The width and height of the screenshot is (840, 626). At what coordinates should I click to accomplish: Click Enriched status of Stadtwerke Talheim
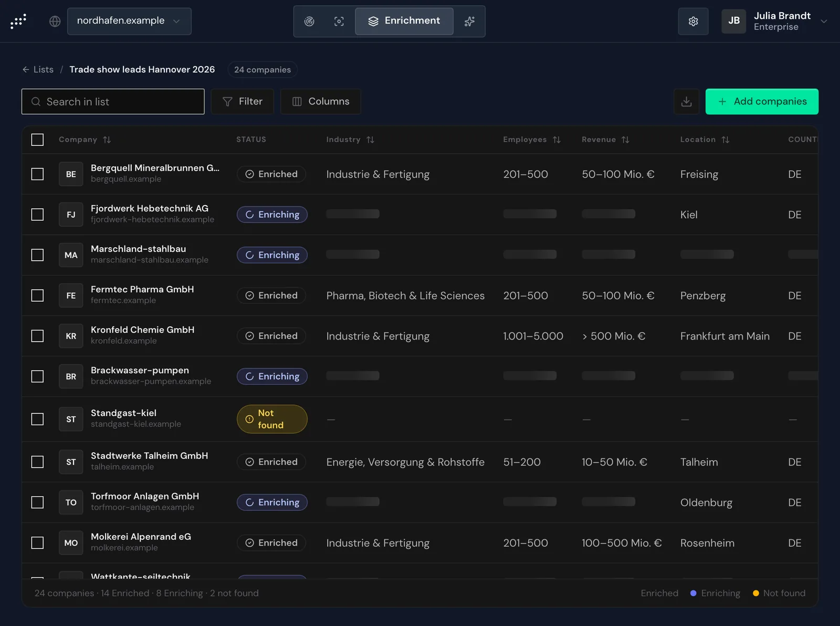tap(271, 462)
